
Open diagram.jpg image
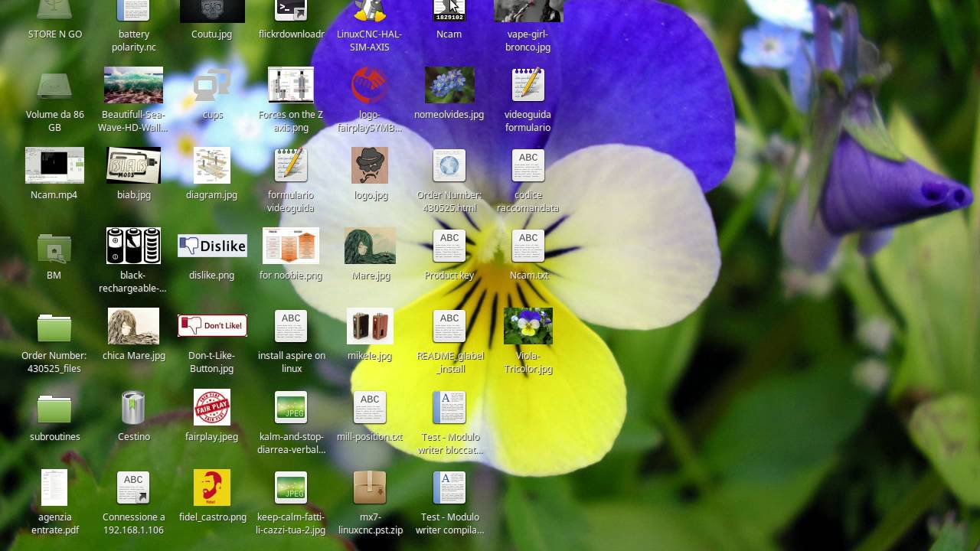pos(212,165)
